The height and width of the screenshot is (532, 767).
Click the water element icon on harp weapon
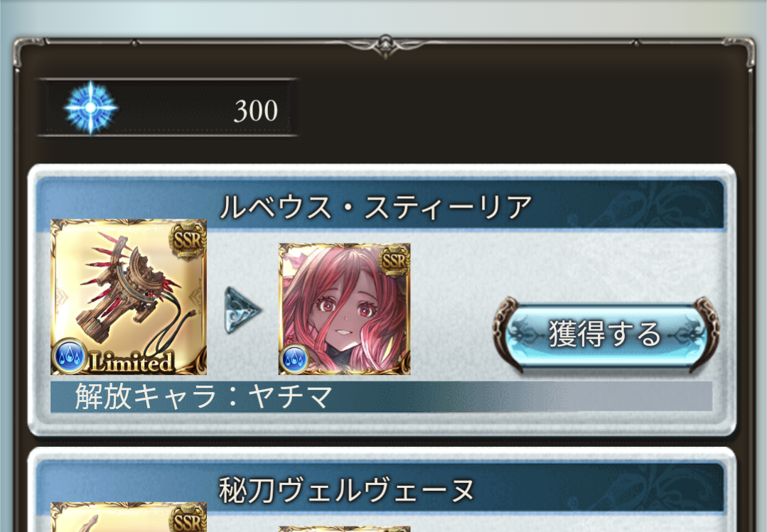[70, 357]
